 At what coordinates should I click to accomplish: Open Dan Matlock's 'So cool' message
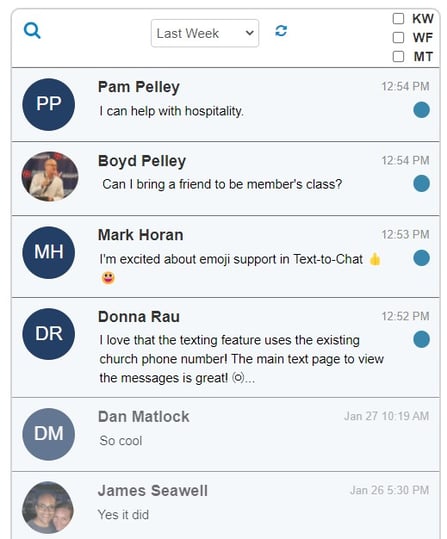click(121, 441)
